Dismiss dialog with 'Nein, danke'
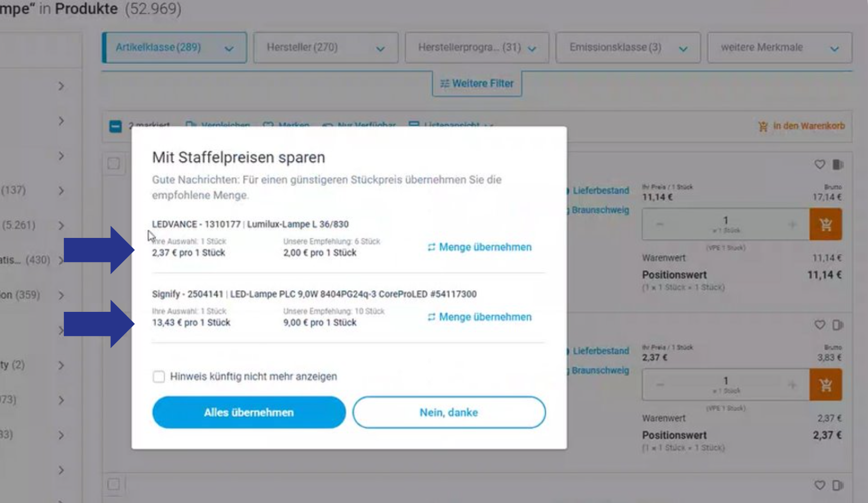 point(449,412)
